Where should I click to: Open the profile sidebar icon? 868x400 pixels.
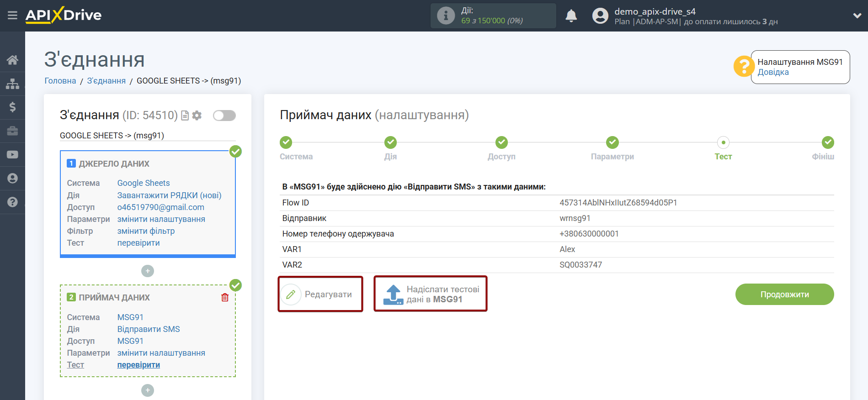12,179
